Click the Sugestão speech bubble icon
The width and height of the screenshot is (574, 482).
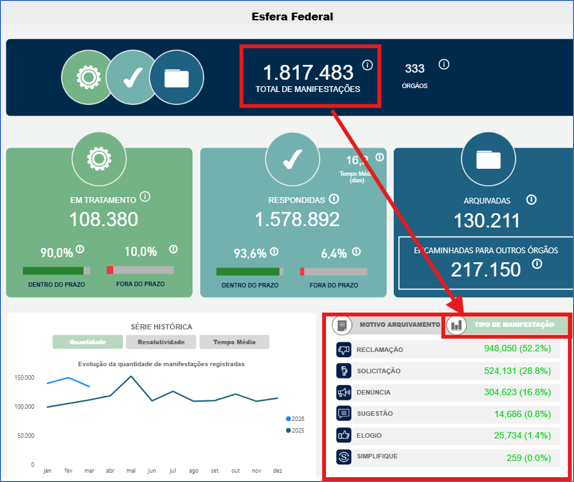tap(344, 414)
